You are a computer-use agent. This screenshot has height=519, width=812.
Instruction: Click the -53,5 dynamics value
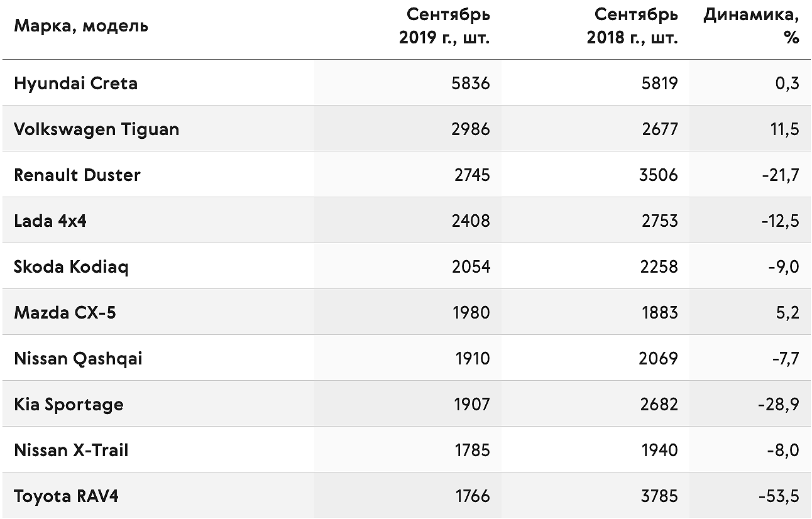point(779,496)
